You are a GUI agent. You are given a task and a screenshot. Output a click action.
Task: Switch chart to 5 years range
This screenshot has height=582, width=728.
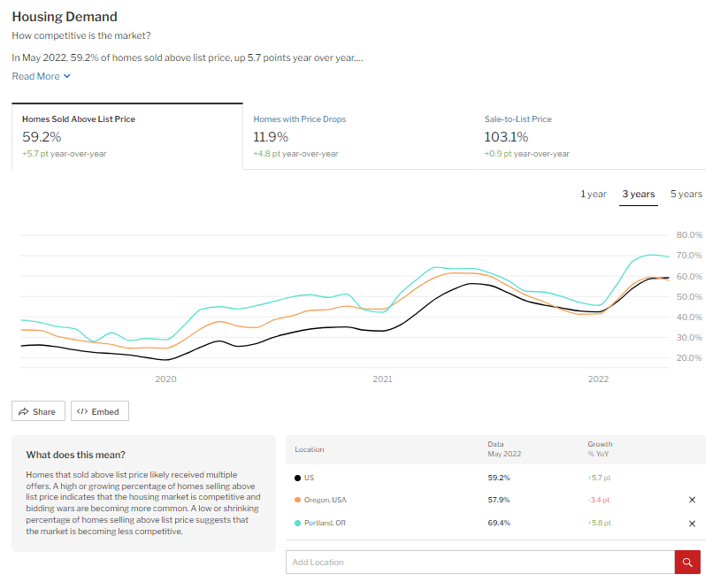click(x=686, y=194)
